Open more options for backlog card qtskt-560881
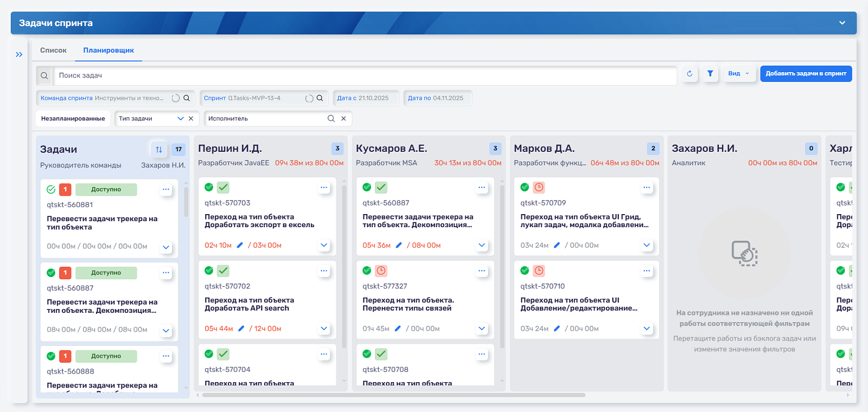The width and height of the screenshot is (868, 412). (x=166, y=189)
